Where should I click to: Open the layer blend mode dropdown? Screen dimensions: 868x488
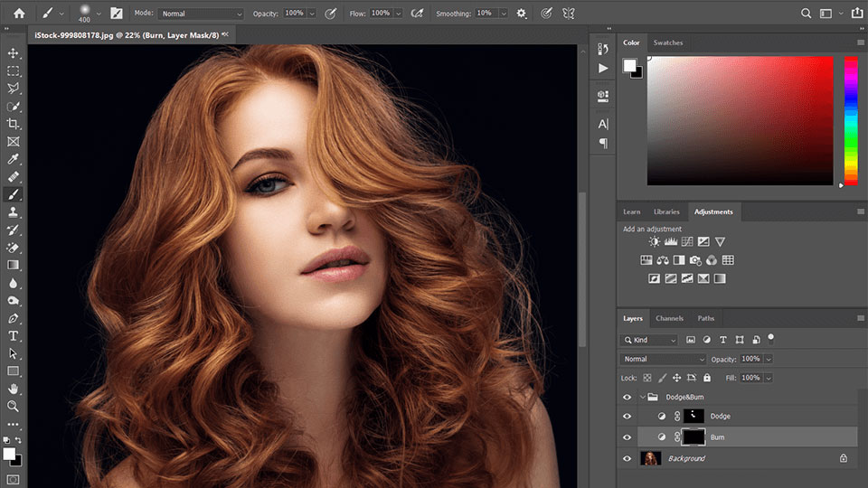tap(664, 359)
